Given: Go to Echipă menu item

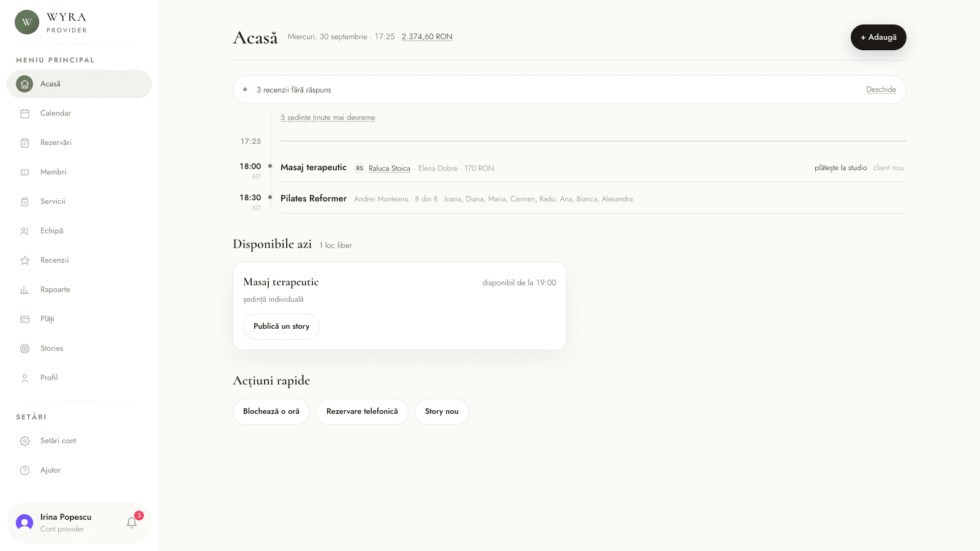Looking at the screenshot, I should pyautogui.click(x=79, y=231).
